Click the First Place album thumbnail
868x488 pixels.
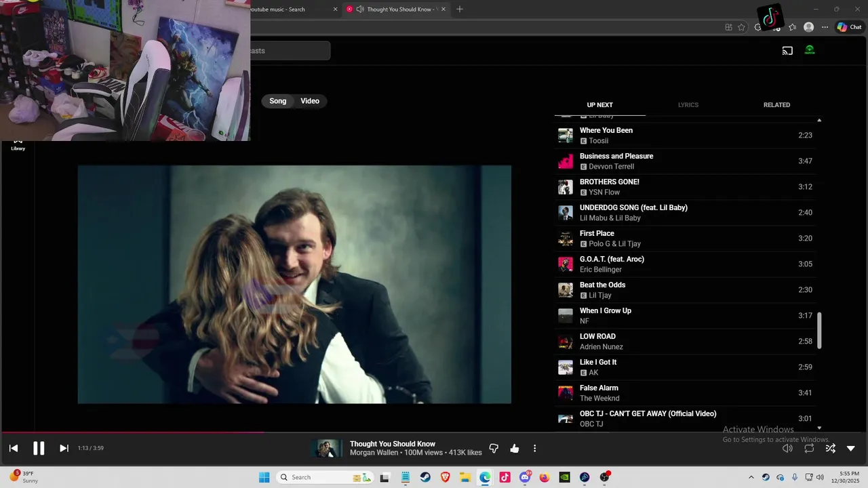(566, 239)
